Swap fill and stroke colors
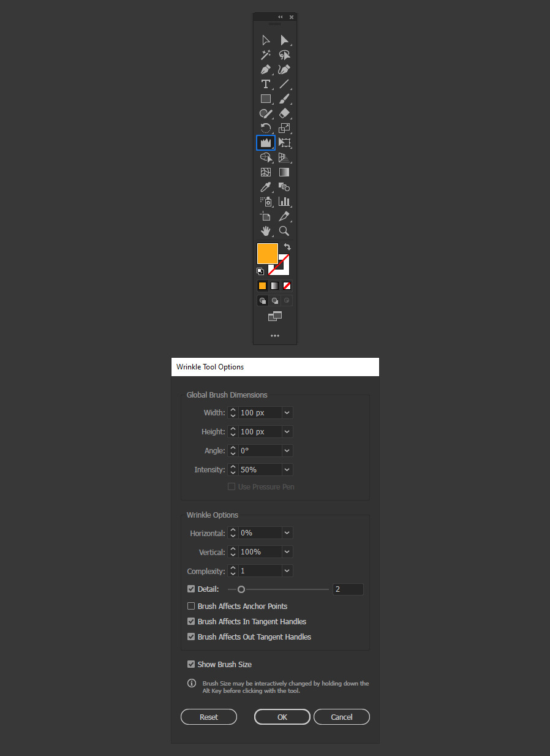Image resolution: width=550 pixels, height=756 pixels. pos(287,246)
